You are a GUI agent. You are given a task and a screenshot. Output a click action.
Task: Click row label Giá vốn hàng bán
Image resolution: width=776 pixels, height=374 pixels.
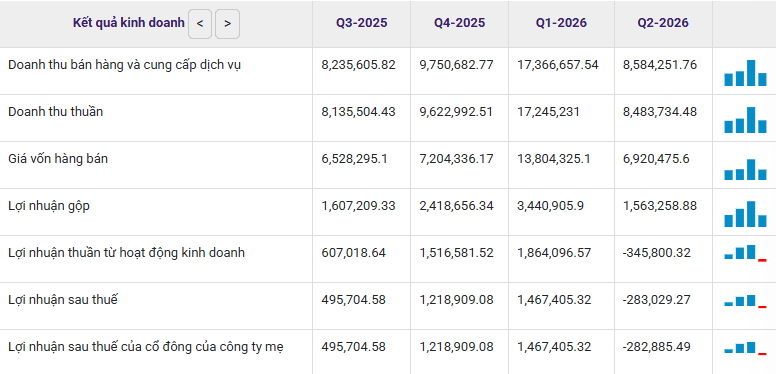tap(58, 159)
